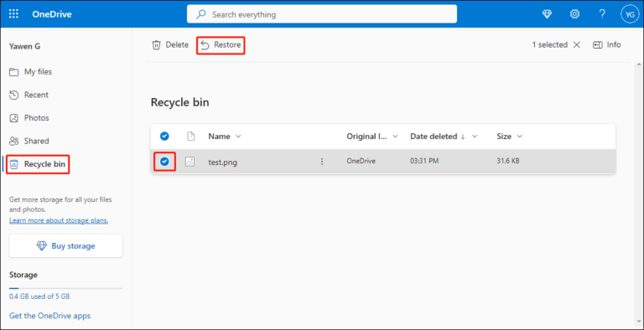Click the Recycle bin page heading
Screen dimensions: 644x330
180,103
